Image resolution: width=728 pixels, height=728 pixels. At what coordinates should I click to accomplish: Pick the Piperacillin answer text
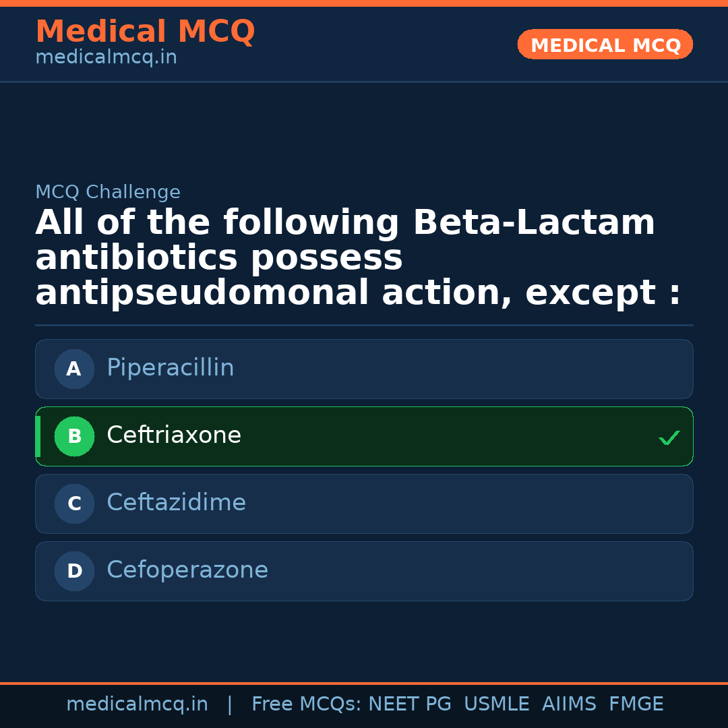point(170,368)
